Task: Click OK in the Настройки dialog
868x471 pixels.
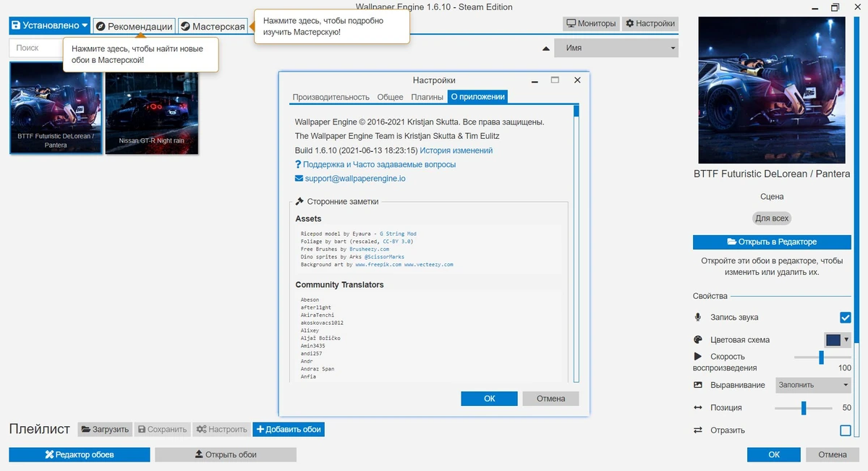Action: [489, 398]
